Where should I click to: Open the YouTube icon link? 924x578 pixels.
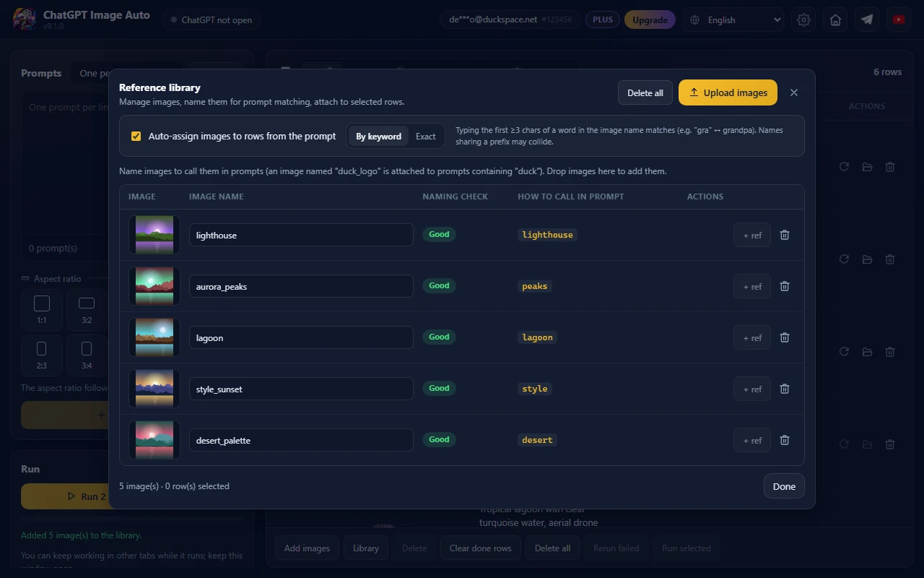tap(899, 20)
